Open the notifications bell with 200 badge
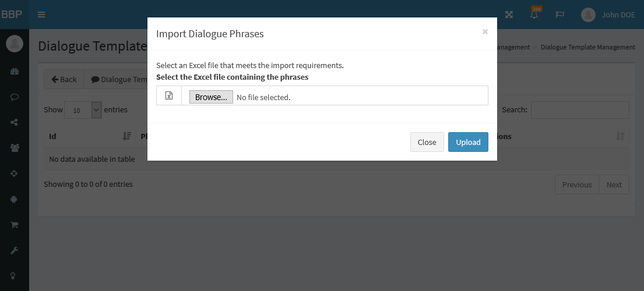The height and width of the screenshot is (291, 644). (534, 15)
